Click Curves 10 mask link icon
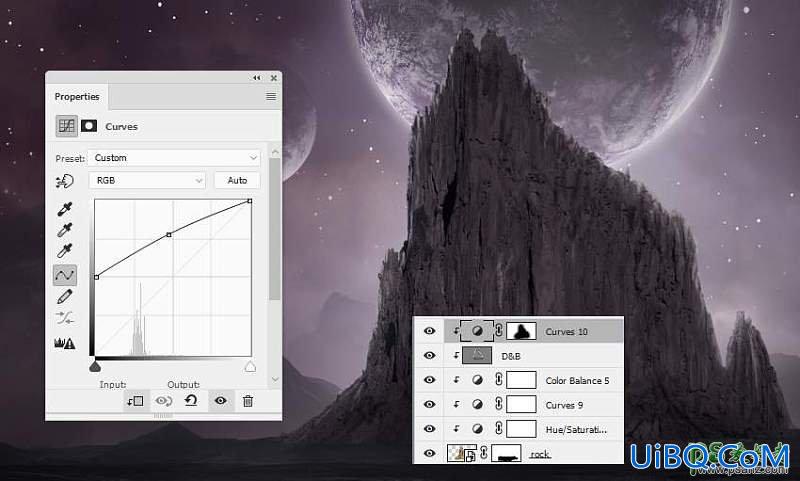This screenshot has height=481, width=800. point(499,331)
